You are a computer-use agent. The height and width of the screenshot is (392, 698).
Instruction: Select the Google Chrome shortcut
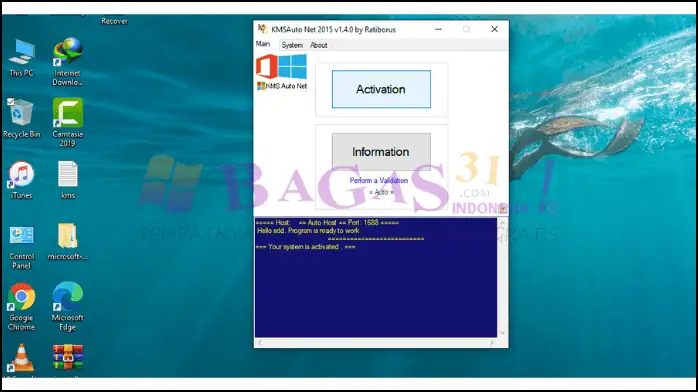click(x=21, y=307)
